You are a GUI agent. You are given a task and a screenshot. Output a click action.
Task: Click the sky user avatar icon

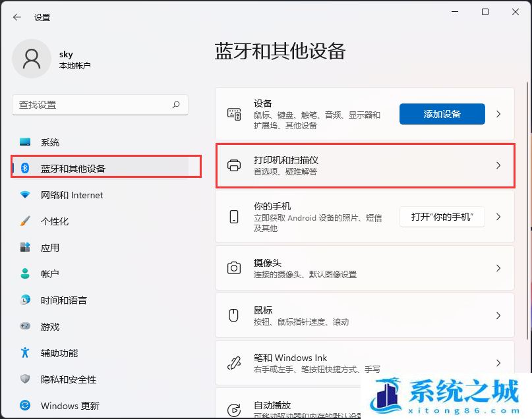[x=32, y=59]
